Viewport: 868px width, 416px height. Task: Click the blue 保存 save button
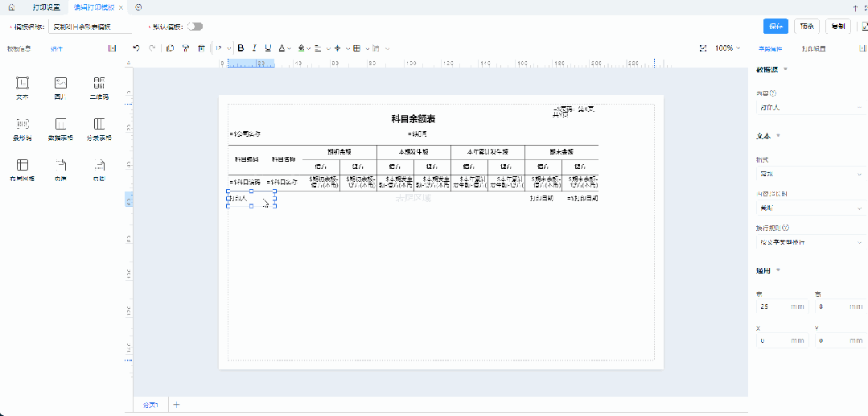[x=775, y=27]
